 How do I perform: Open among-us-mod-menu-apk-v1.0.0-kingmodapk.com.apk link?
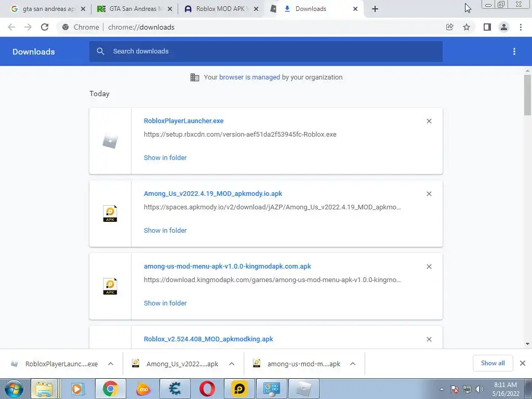pyautogui.click(x=228, y=267)
